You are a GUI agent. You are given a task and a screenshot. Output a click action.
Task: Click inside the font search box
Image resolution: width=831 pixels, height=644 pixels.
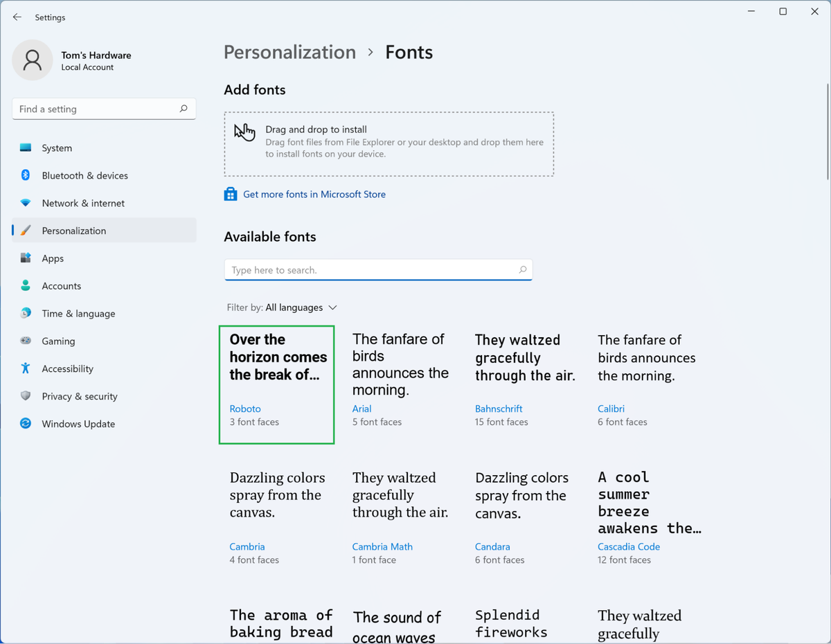click(378, 269)
